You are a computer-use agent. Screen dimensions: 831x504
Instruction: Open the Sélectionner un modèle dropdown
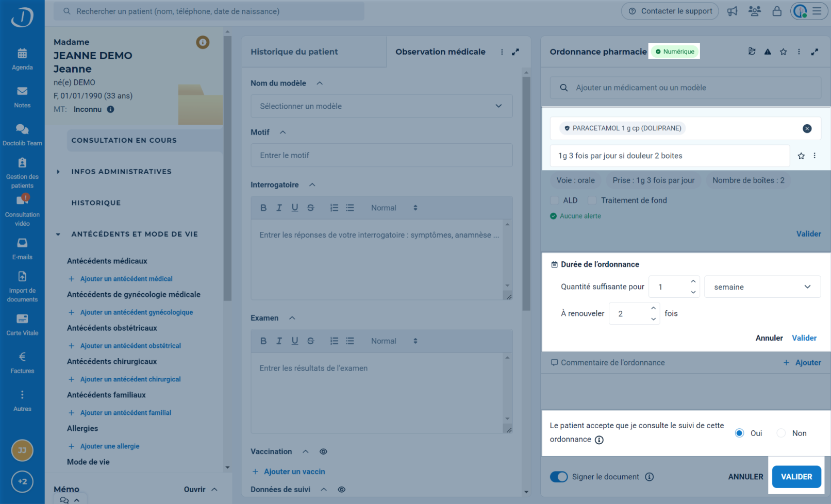(x=381, y=106)
